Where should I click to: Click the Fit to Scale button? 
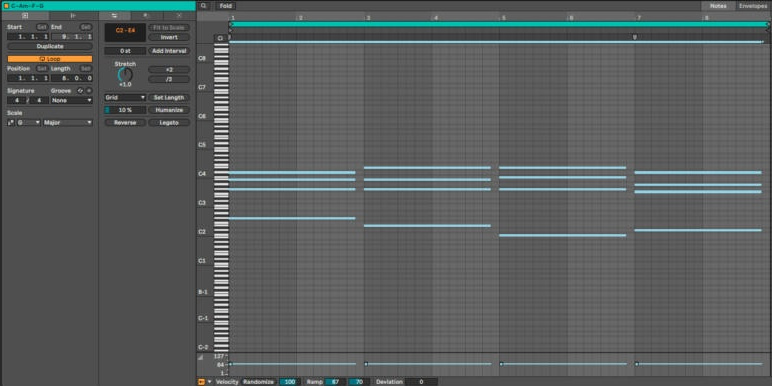[169, 28]
